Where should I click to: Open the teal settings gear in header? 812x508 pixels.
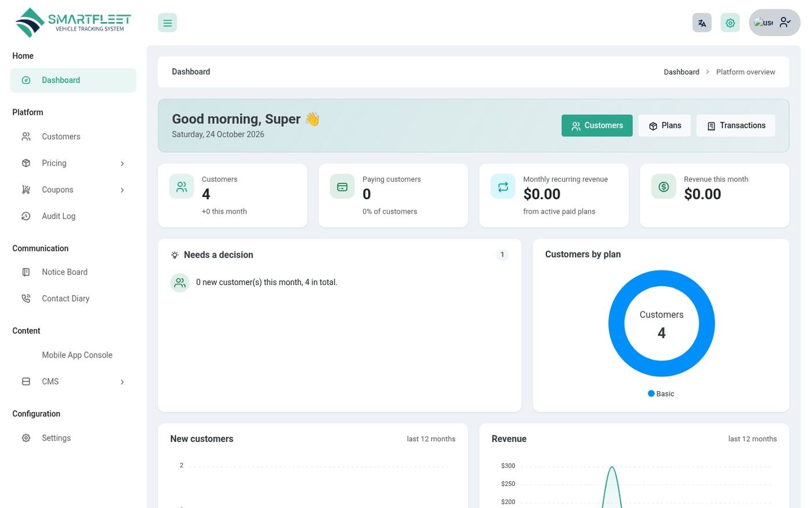730,23
